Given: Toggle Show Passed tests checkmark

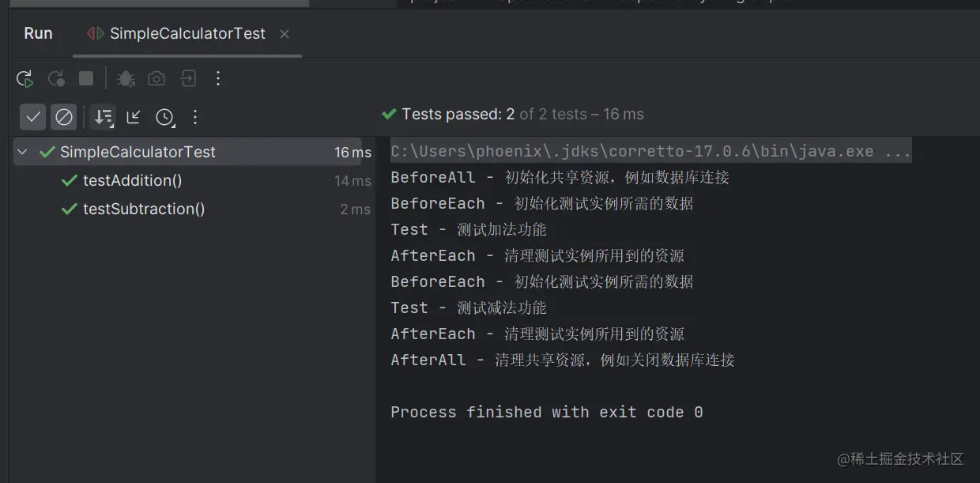Looking at the screenshot, I should pyautogui.click(x=32, y=117).
